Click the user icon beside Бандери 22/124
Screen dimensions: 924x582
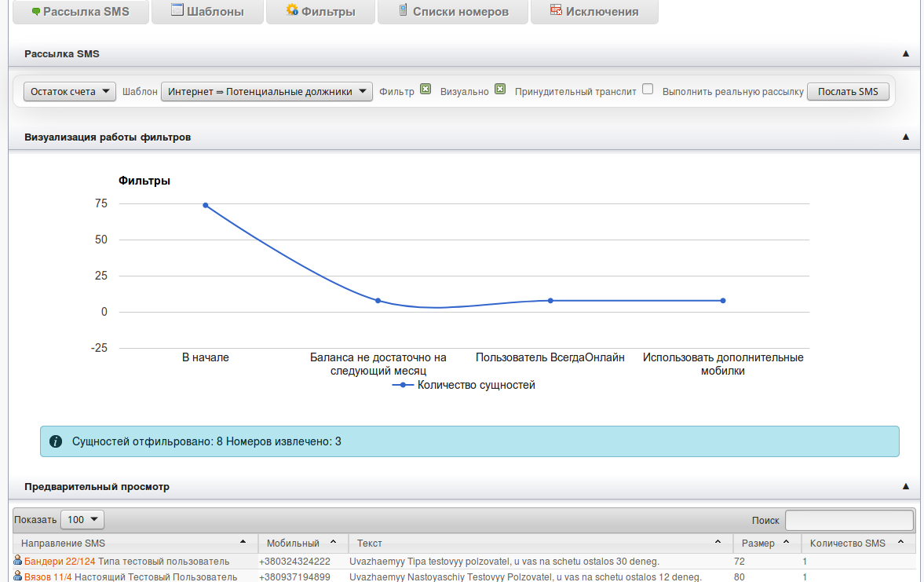(17, 561)
